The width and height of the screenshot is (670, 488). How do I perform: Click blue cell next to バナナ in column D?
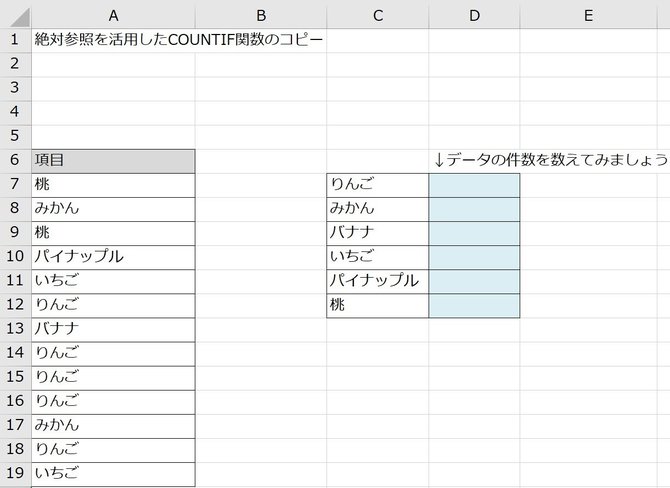(474, 233)
